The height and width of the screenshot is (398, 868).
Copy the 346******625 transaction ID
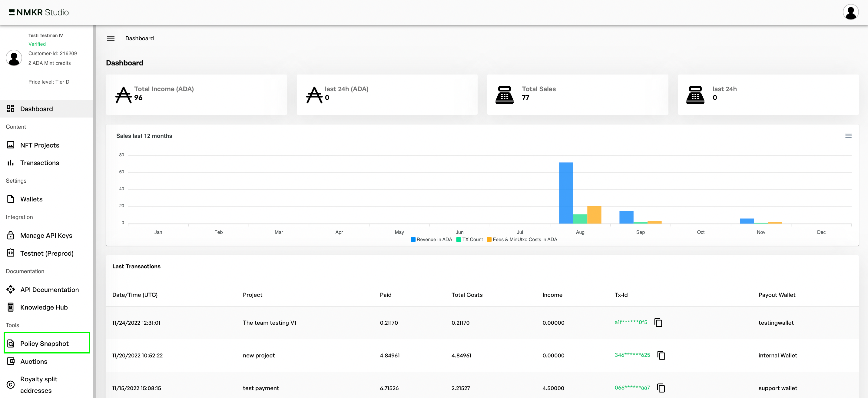tap(661, 355)
